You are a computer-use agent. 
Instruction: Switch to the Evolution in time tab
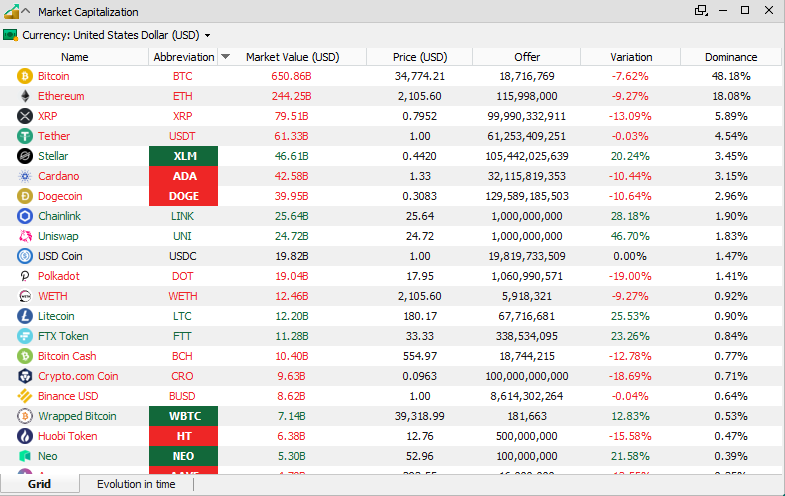point(136,484)
